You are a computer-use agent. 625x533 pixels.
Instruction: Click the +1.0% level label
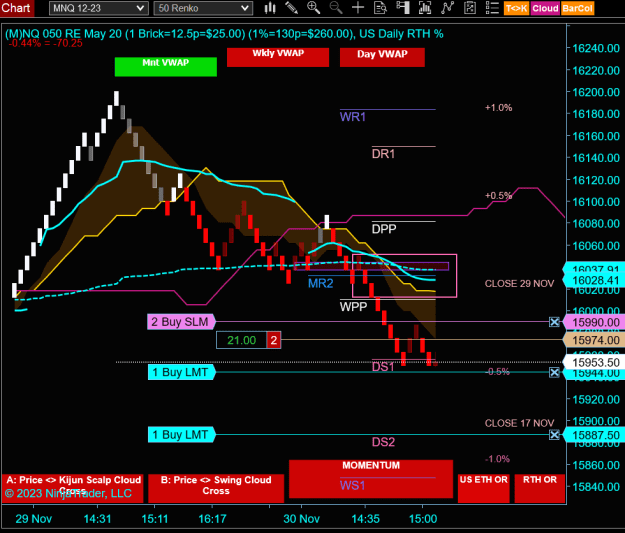point(498,108)
